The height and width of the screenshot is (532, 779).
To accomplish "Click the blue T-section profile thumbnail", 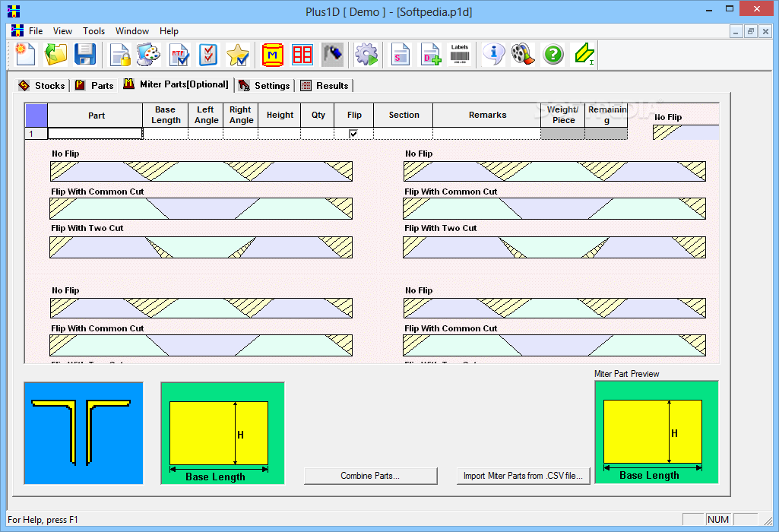I will click(x=84, y=433).
